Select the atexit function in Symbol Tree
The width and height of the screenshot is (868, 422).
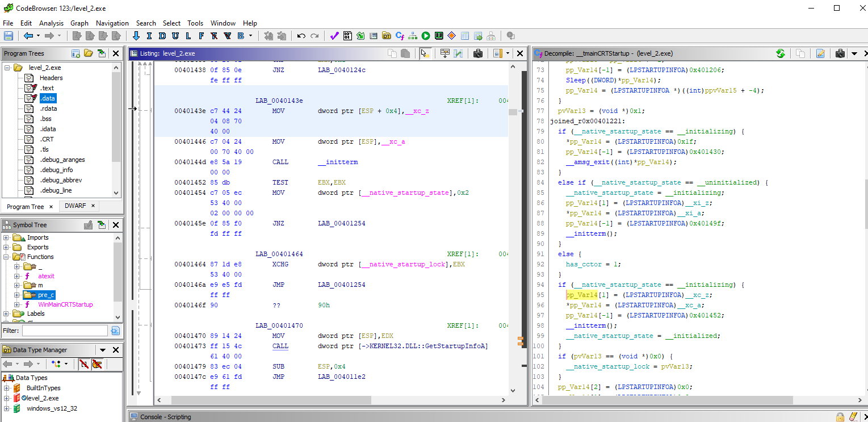(x=46, y=276)
